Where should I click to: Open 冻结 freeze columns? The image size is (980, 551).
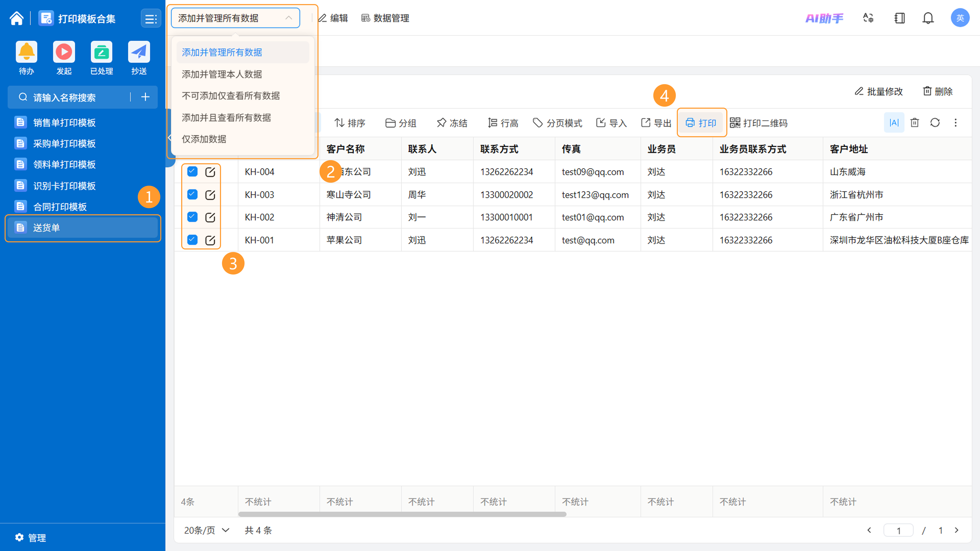tap(452, 123)
